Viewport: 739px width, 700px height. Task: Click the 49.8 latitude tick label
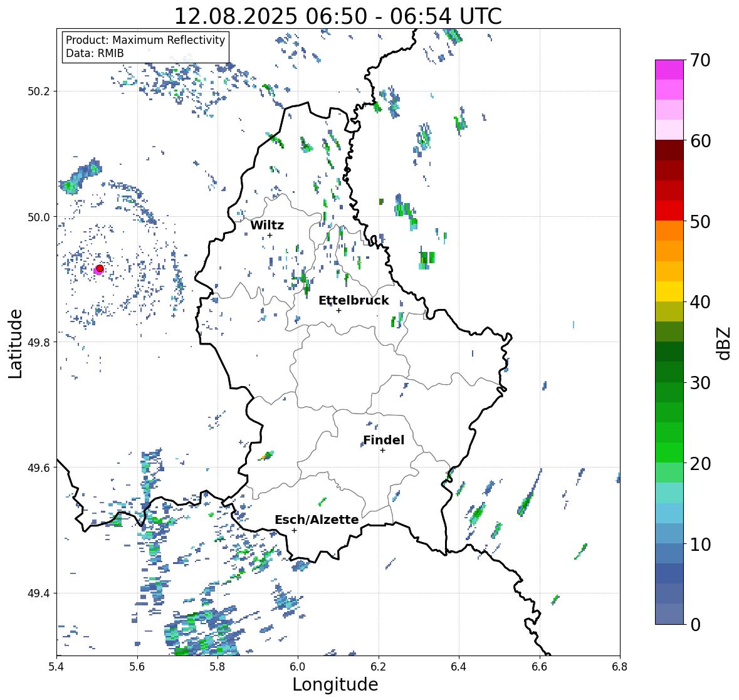click(x=39, y=342)
